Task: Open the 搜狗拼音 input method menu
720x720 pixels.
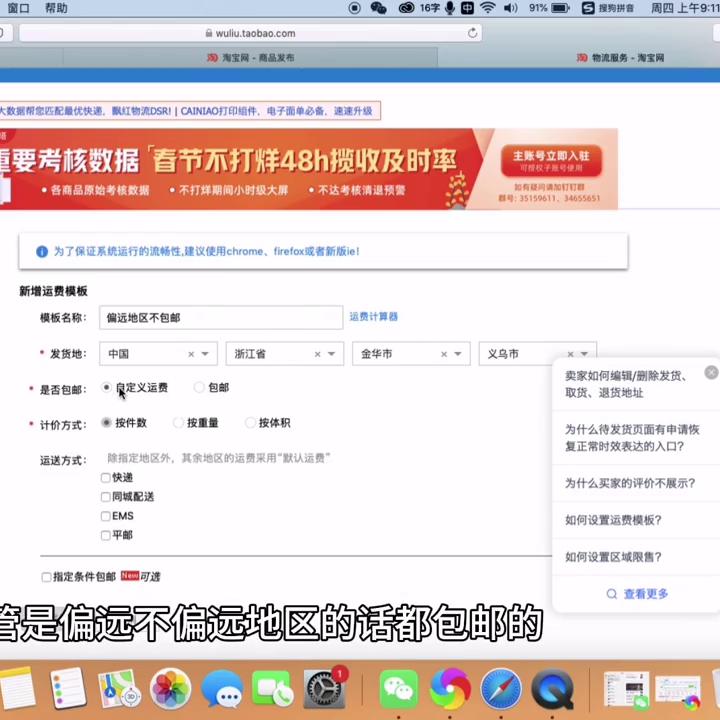Action: click(608, 8)
